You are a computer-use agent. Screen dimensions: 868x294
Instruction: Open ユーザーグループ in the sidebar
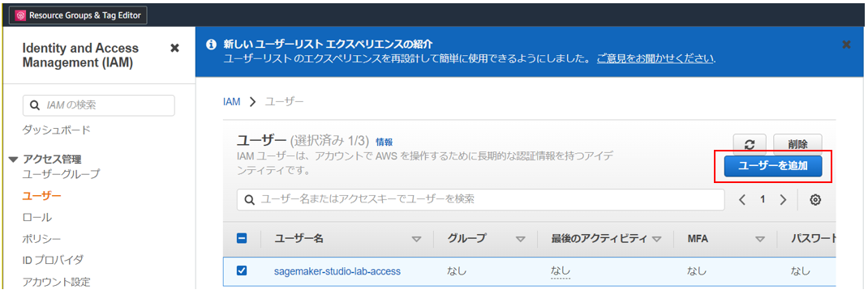tap(61, 174)
